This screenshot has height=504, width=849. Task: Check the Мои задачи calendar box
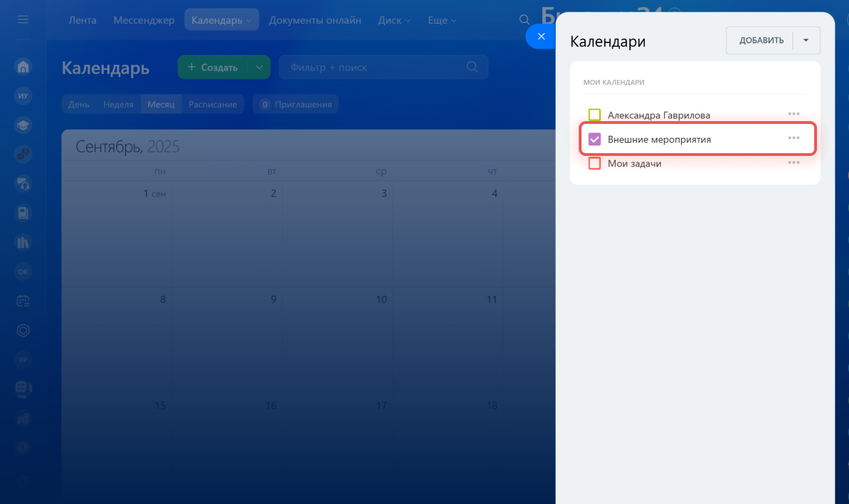[x=595, y=164]
